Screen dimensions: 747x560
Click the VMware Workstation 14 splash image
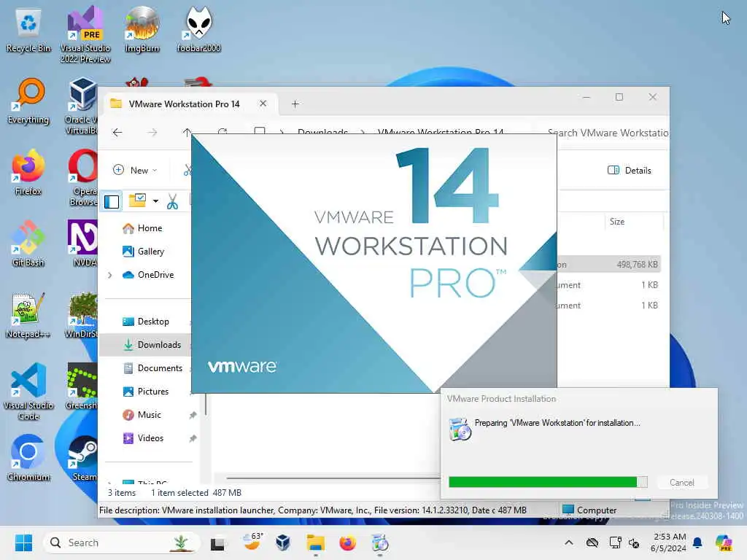(374, 263)
